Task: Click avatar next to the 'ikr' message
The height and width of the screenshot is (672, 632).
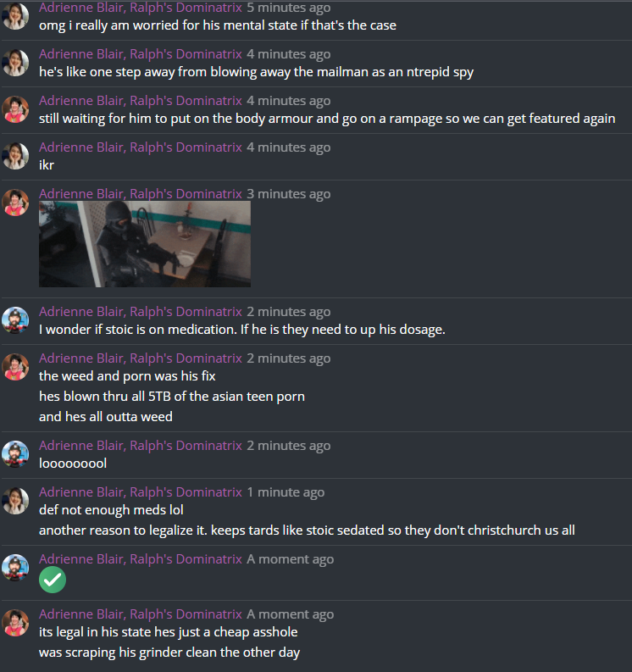Action: coord(15,156)
